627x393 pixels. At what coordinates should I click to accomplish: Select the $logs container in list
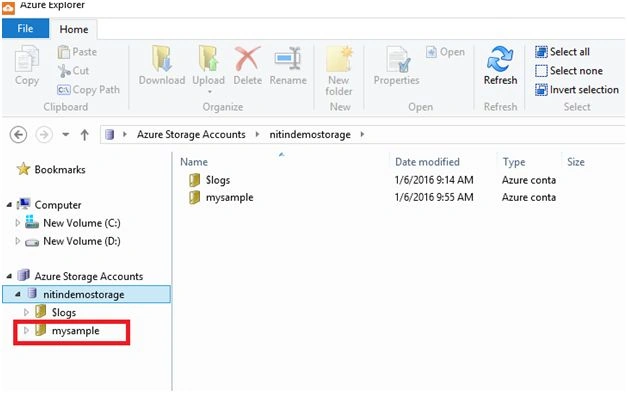pos(218,180)
